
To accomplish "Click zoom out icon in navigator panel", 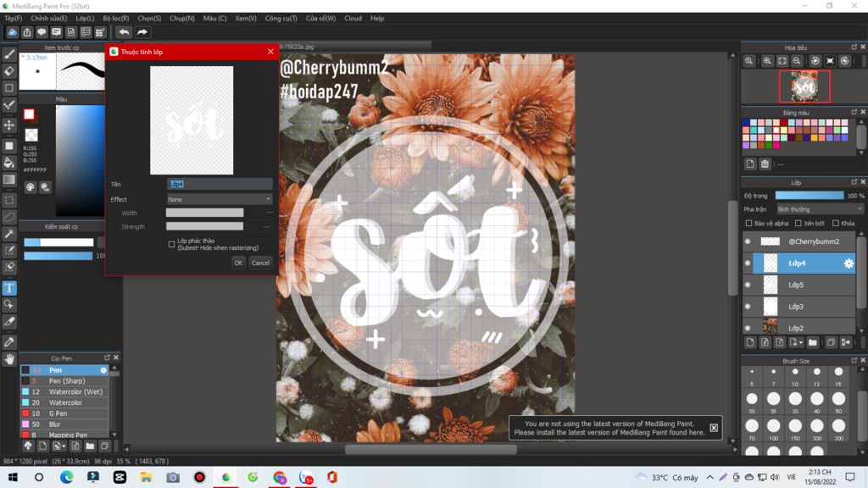I will [x=797, y=61].
